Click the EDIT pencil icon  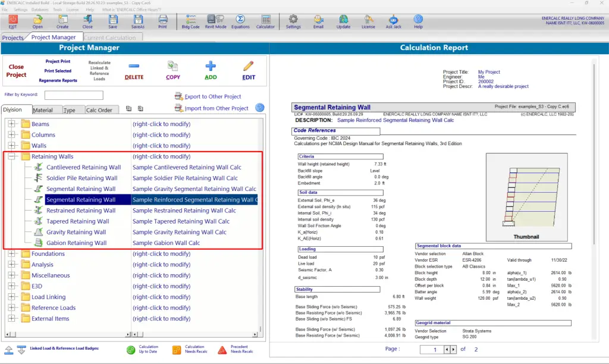249,66
